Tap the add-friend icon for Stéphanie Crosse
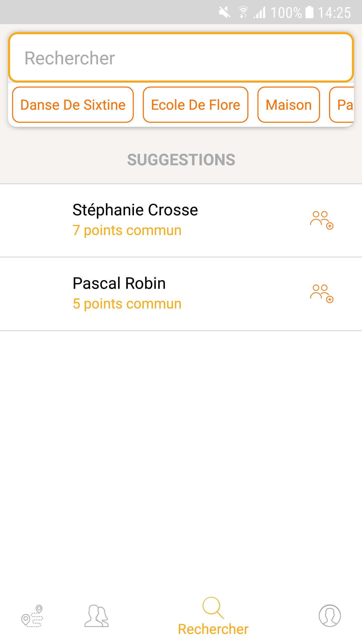 click(322, 220)
